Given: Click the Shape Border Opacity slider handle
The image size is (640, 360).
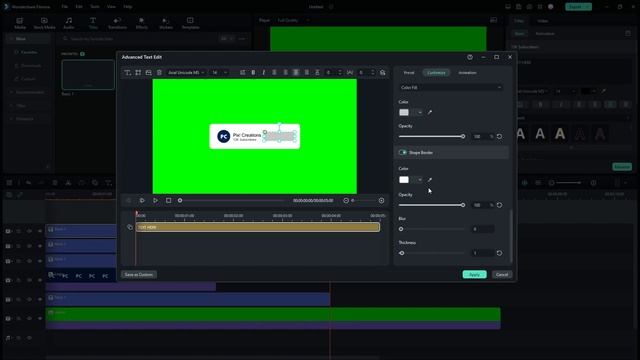Looking at the screenshot, I should (463, 205).
